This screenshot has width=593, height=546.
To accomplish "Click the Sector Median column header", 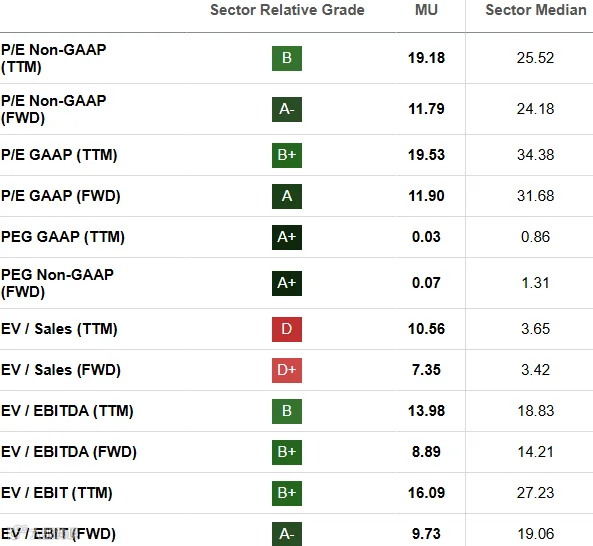I will click(536, 10).
